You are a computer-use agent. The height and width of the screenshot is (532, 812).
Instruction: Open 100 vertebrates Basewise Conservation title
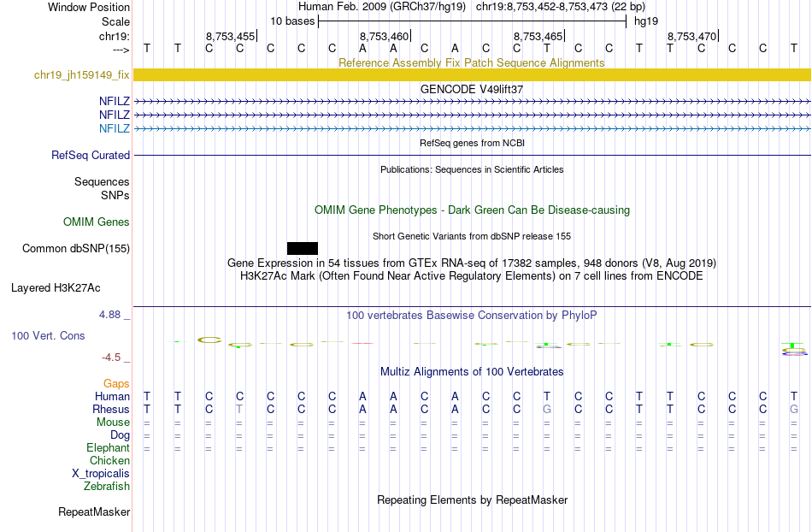point(472,315)
